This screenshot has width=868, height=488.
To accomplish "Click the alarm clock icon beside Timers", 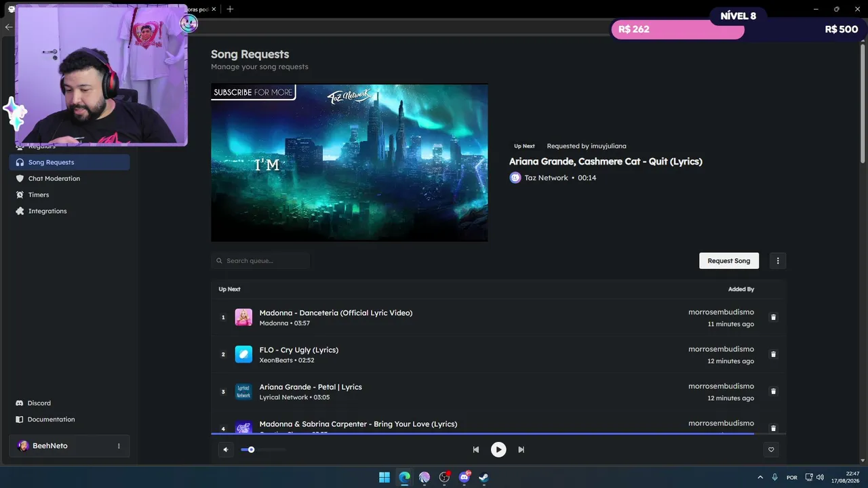I will pos(20,195).
